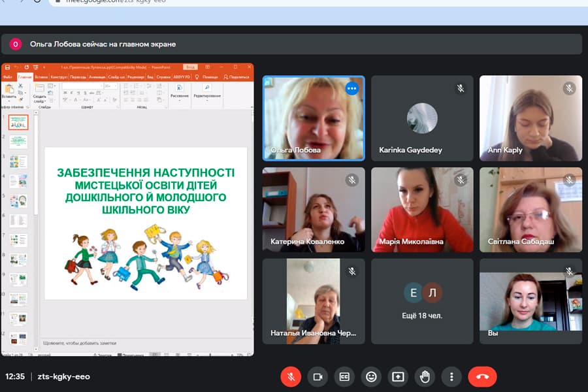The width and height of the screenshot is (588, 392).
Task: Click the Создать слайд new slide icon
Action: [x=40, y=88]
